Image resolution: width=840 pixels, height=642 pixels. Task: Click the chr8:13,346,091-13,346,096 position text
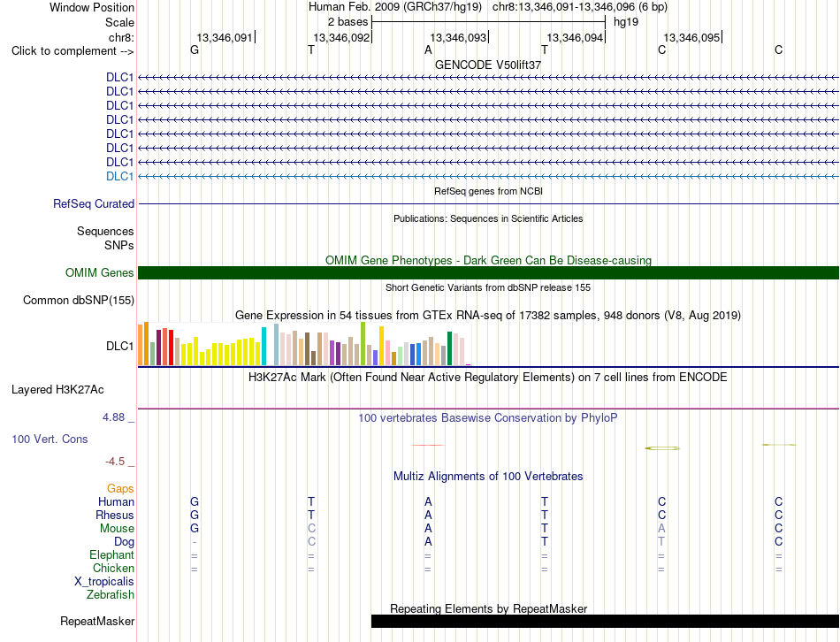(580, 7)
